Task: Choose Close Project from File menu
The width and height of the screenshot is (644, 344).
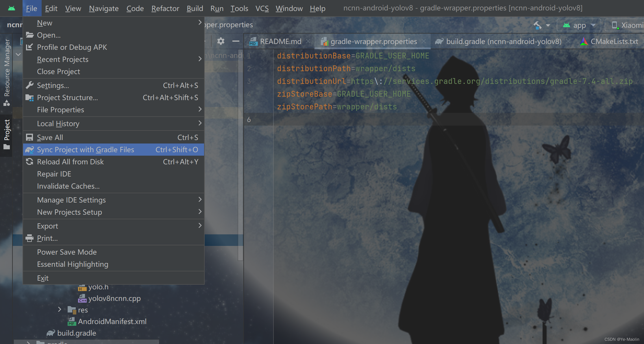Action: coord(113,71)
